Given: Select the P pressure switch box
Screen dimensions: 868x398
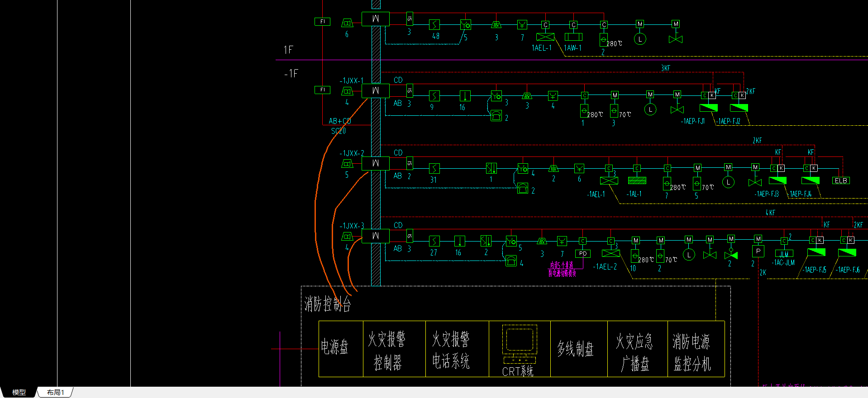Looking at the screenshot, I should (758, 251).
